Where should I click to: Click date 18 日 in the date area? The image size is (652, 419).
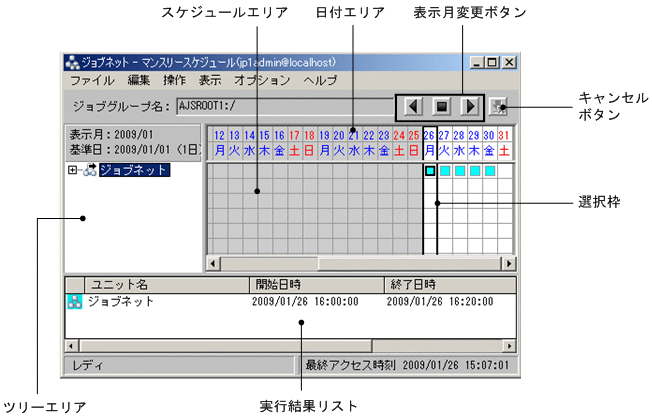pos(309,143)
